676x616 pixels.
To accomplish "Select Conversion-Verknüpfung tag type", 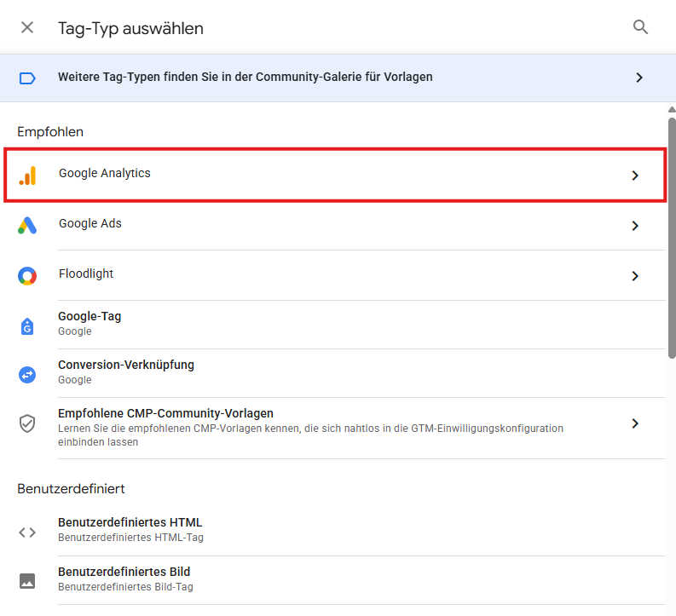I will point(333,373).
